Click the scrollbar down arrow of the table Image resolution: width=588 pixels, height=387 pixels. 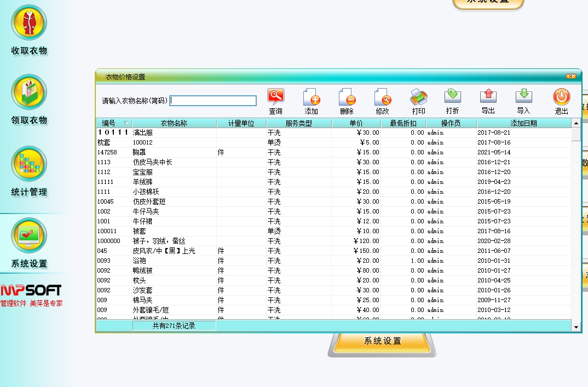coord(576,327)
